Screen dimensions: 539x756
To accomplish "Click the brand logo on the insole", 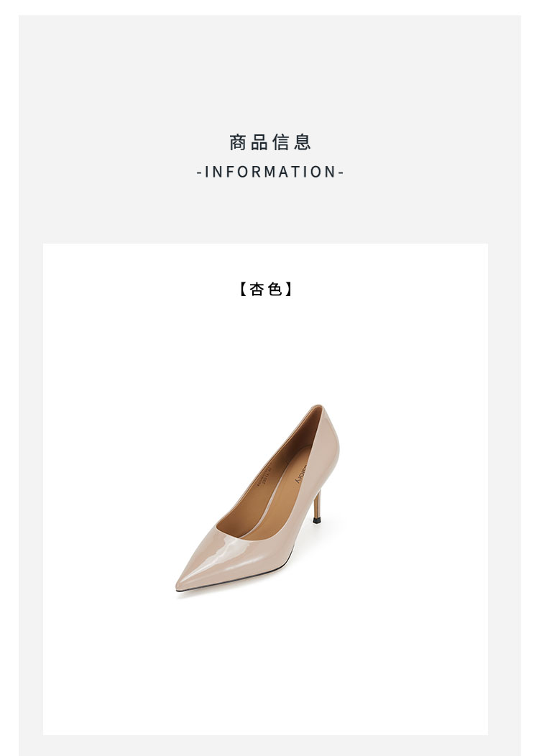I will [x=301, y=474].
